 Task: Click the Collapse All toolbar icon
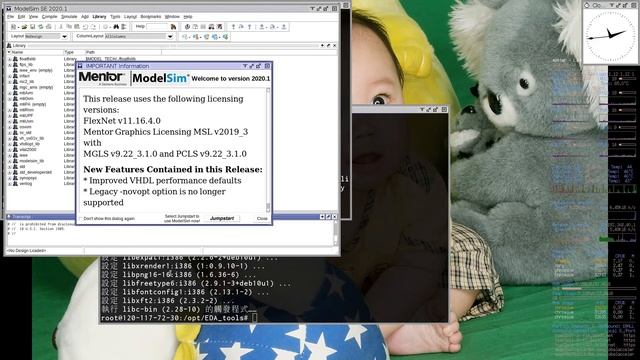click(124, 27)
